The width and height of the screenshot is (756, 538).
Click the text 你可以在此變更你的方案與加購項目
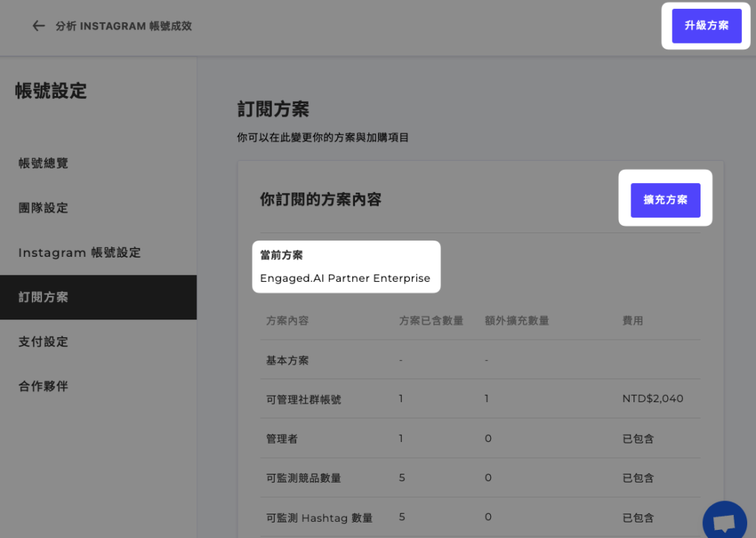pos(323,137)
